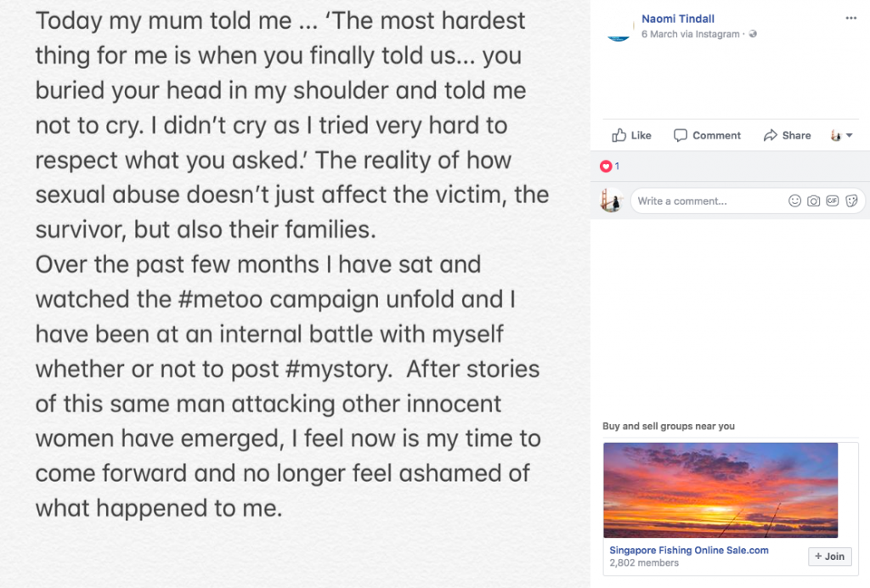This screenshot has height=588, width=870.
Task: Click the Comment button
Action: tap(707, 135)
